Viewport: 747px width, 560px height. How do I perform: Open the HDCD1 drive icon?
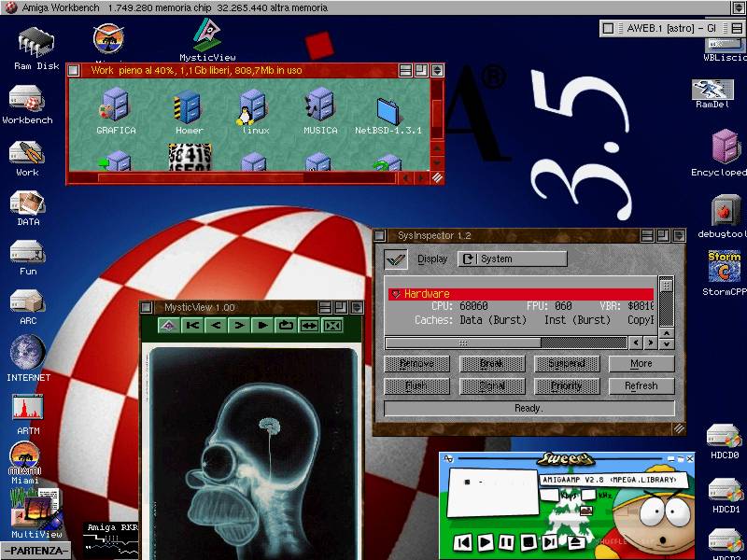click(726, 491)
